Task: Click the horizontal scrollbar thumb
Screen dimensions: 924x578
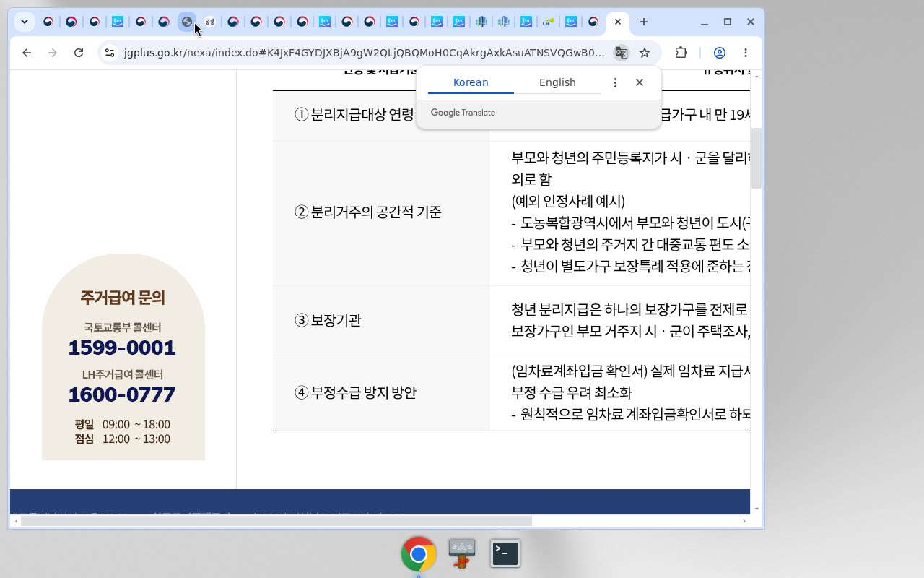Action: tap(276, 521)
